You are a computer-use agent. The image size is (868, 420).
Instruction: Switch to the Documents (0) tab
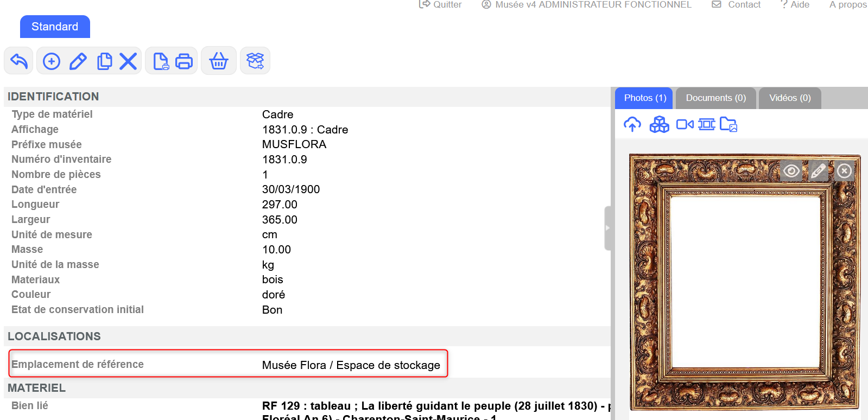tap(715, 98)
